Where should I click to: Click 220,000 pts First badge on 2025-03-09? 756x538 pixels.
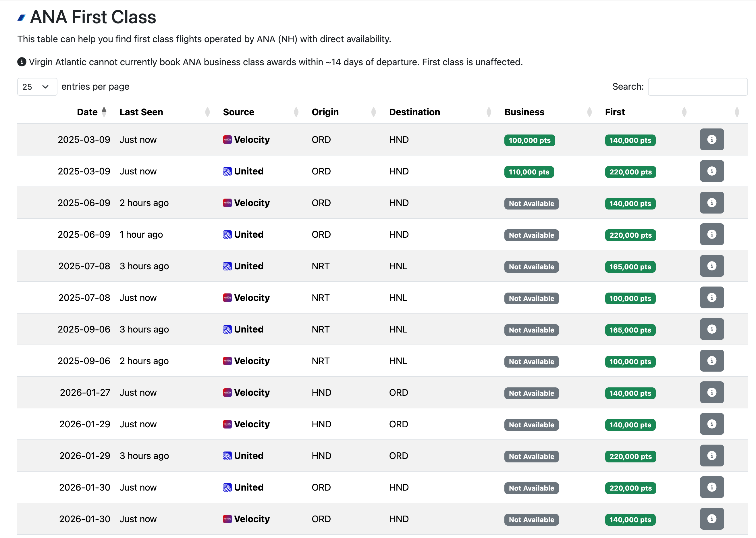(630, 172)
